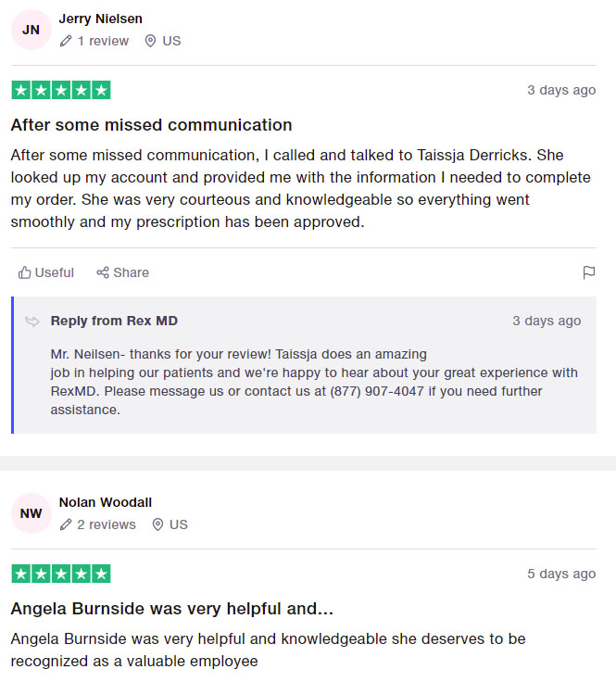
Task: Click the reply arrow icon beside Rex MD reply
Action: tap(32, 322)
